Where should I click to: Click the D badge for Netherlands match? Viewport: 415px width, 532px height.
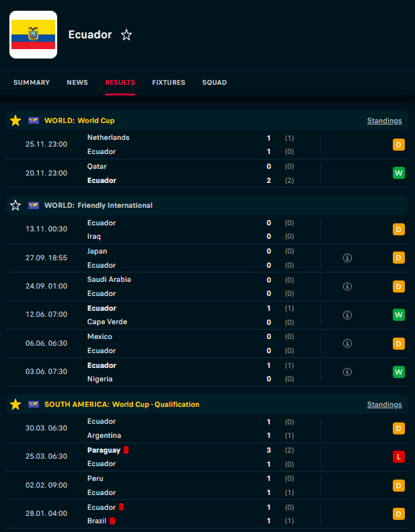(398, 145)
